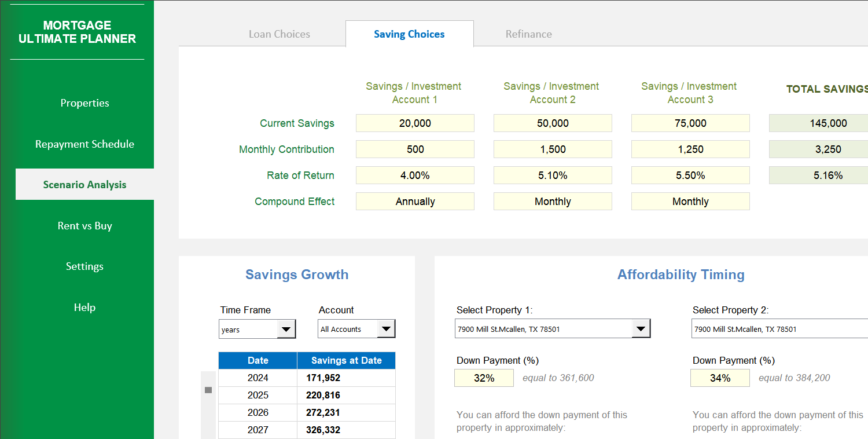Viewport: 868px width, 439px height.
Task: Edit Monthly Contribution for Account 2
Action: point(553,149)
